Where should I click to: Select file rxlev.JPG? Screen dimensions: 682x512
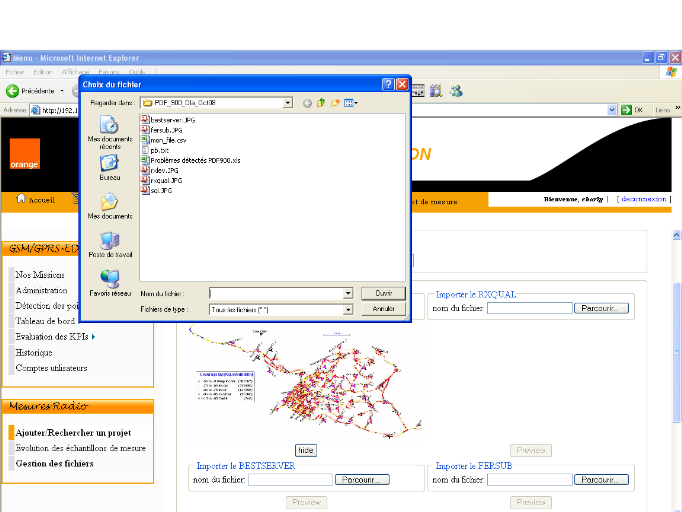pos(160,170)
